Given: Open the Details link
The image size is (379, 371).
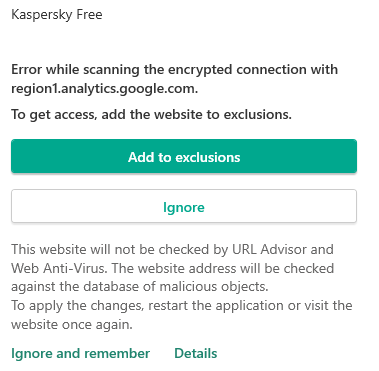Looking at the screenshot, I should point(196,353).
